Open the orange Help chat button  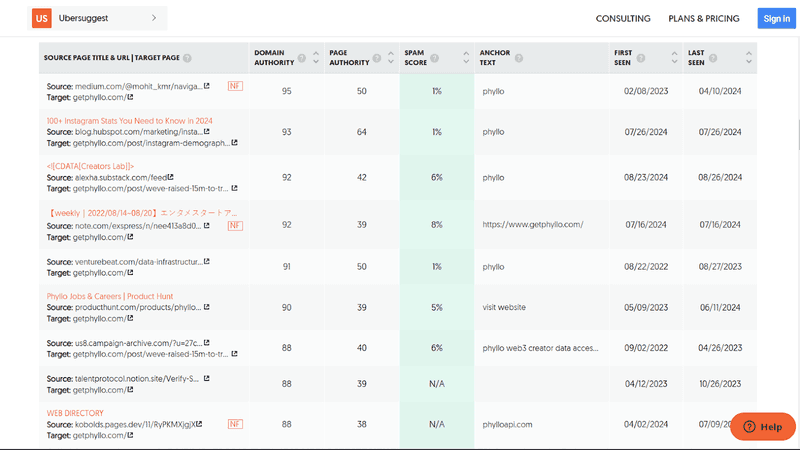tap(763, 427)
